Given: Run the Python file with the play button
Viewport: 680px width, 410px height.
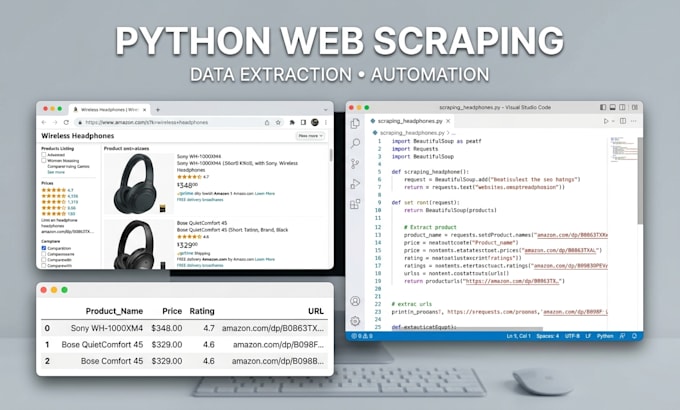Looking at the screenshot, I should (606, 121).
